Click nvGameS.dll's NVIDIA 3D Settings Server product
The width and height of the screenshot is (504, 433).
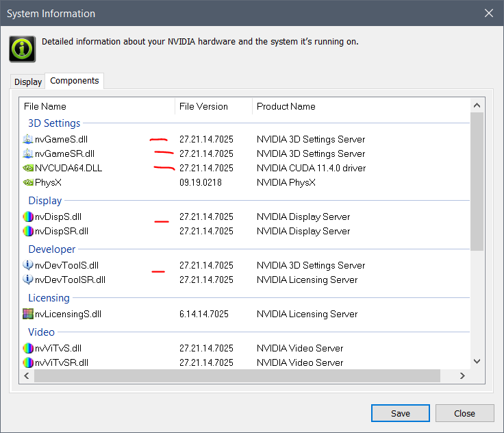(311, 139)
